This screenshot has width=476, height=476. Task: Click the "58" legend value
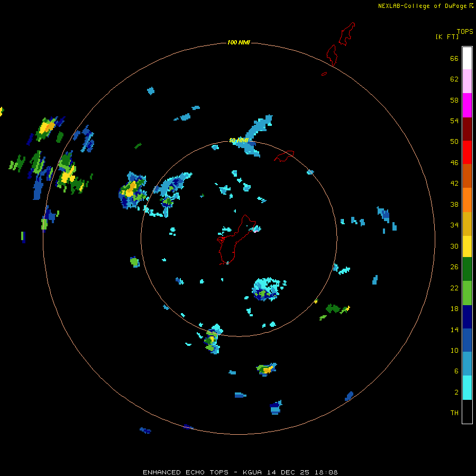coord(454,100)
